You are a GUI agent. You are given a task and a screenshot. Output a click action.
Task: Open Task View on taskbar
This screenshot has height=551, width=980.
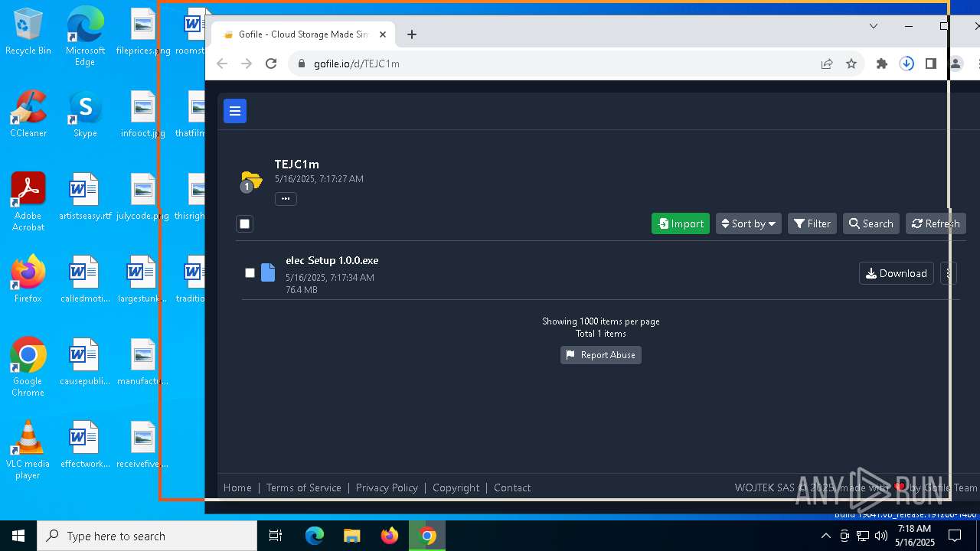click(276, 536)
